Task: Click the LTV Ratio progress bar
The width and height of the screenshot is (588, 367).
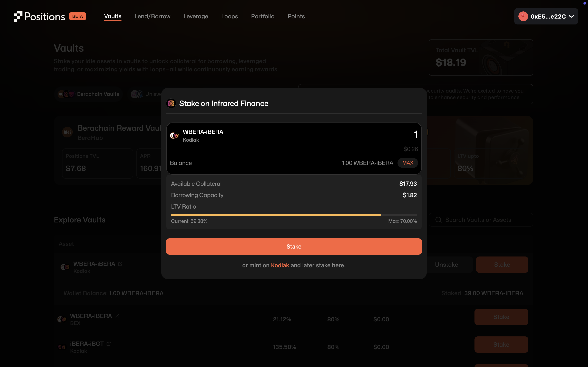Action: (x=294, y=215)
